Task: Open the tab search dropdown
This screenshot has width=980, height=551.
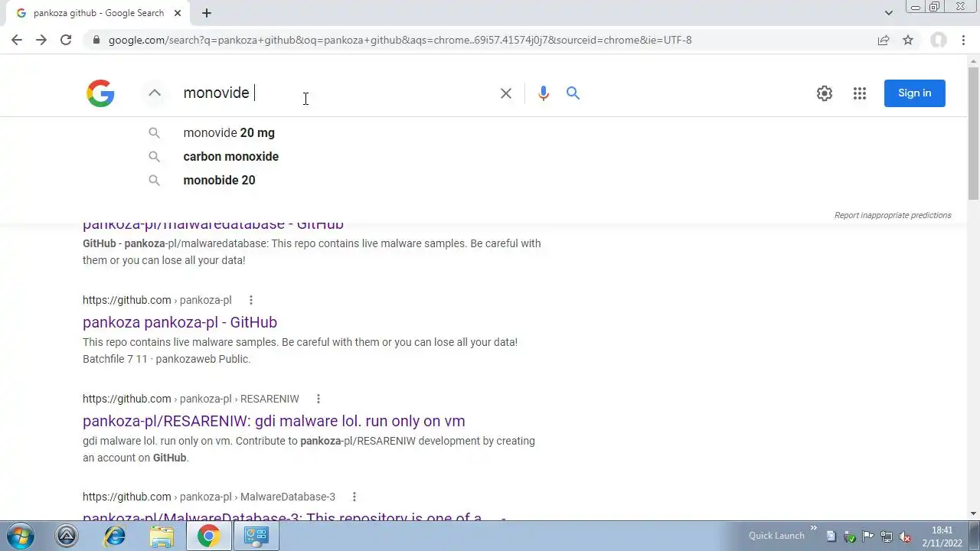Action: [889, 13]
